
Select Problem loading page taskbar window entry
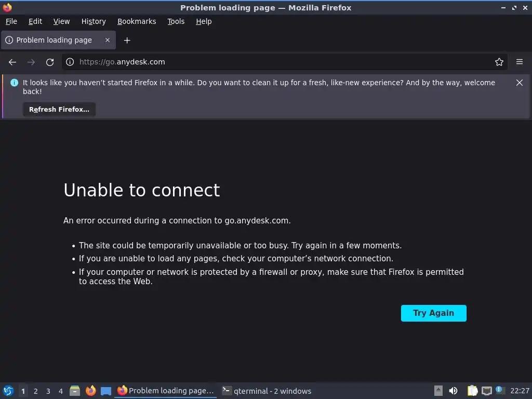[x=166, y=391]
